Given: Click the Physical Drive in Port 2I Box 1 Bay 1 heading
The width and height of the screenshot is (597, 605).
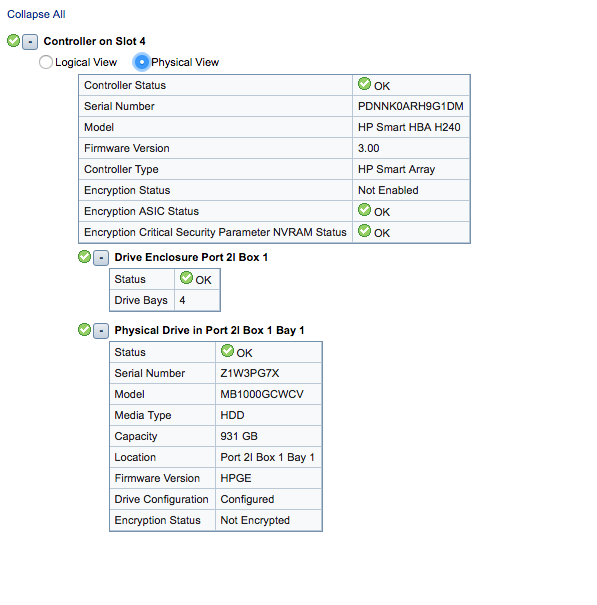Looking at the screenshot, I should tap(210, 330).
